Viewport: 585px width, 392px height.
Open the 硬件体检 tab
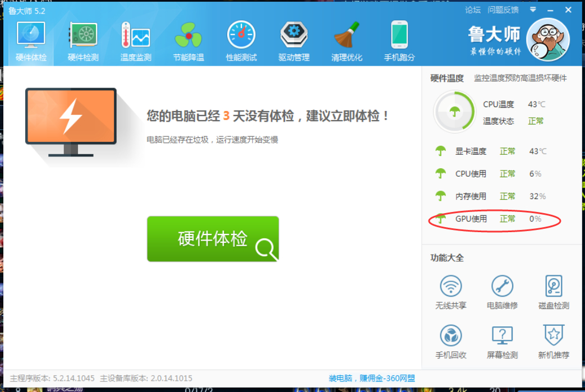coord(31,41)
